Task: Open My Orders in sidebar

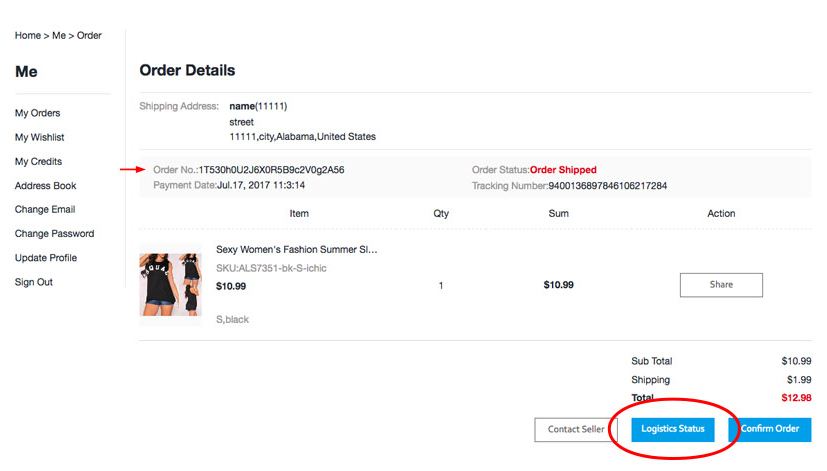Action: [x=37, y=113]
